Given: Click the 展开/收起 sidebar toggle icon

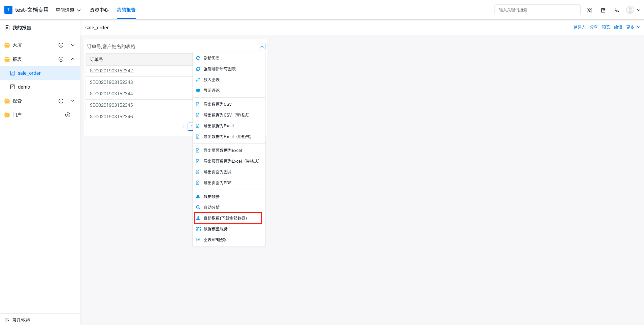Looking at the screenshot, I should (x=7, y=320).
